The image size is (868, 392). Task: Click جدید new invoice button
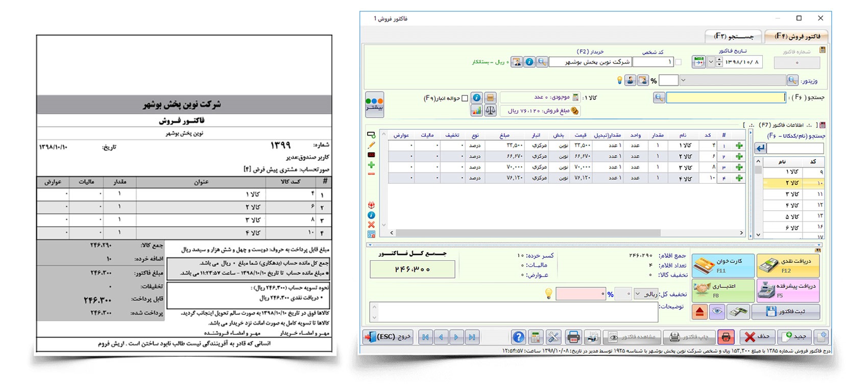point(794,337)
